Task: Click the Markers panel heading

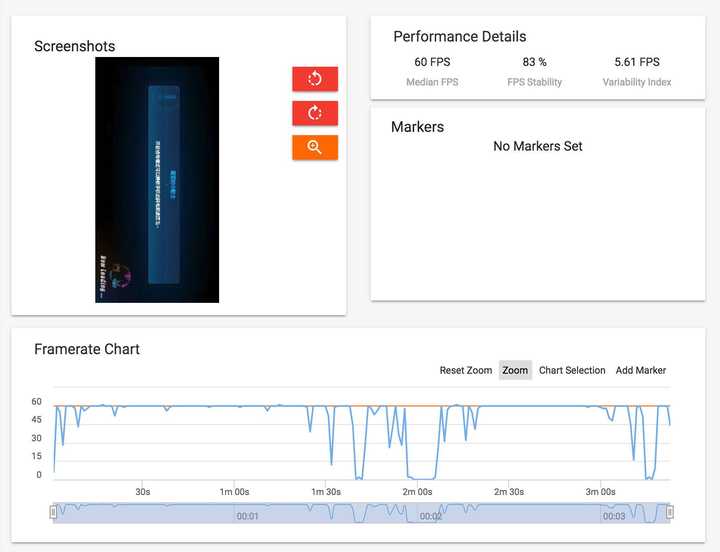Action: 417,127
